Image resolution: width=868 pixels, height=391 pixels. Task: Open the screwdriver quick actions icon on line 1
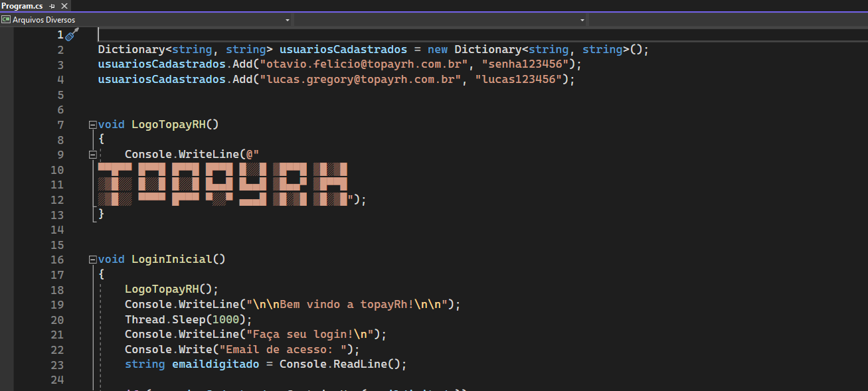coord(72,35)
